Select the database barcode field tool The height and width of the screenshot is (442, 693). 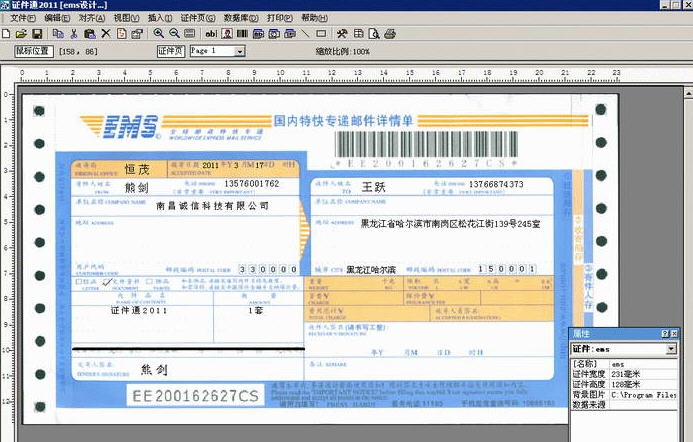pyautogui.click(x=290, y=34)
